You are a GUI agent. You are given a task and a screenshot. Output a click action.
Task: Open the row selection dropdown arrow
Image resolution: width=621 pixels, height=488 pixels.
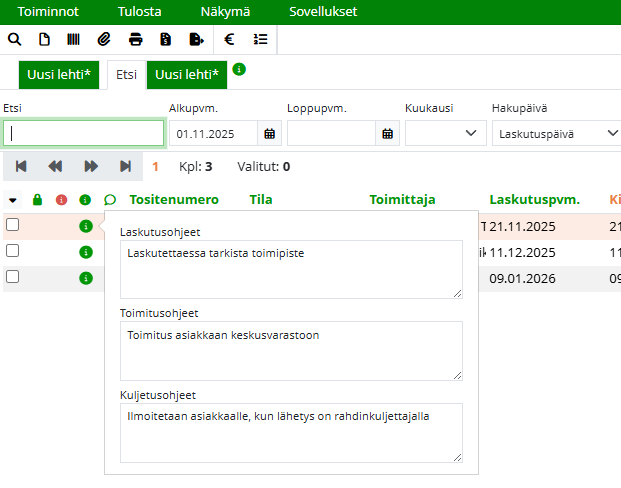tap(13, 200)
